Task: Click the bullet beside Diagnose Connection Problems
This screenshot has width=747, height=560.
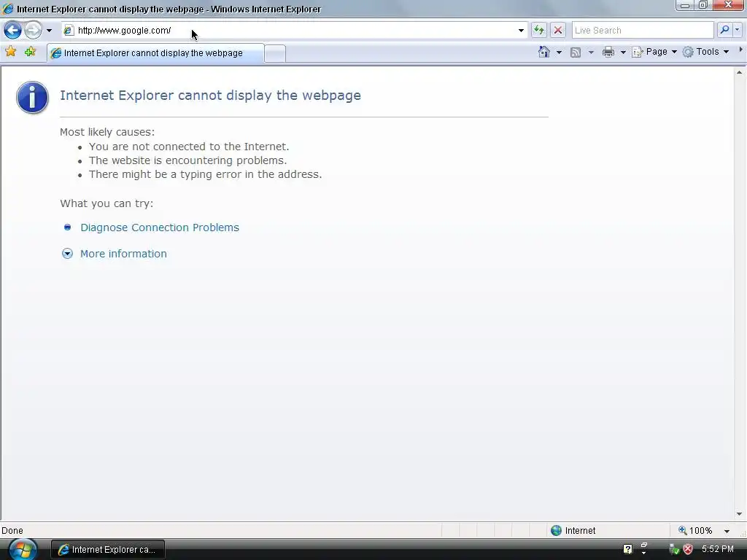Action: (x=68, y=227)
